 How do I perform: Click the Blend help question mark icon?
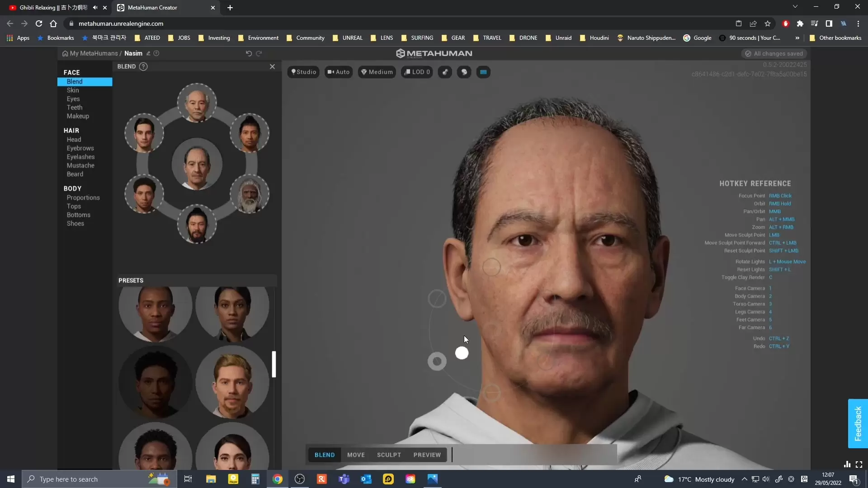click(143, 66)
